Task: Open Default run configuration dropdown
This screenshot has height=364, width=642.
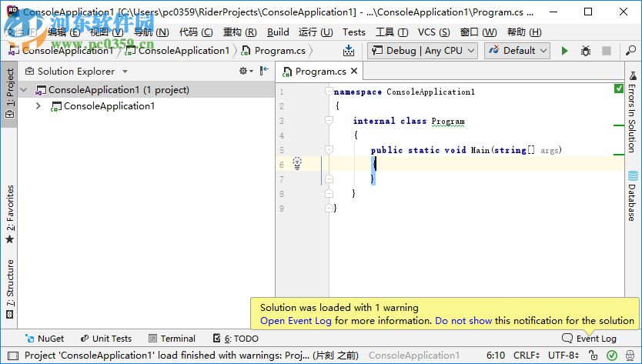Action: tap(517, 51)
